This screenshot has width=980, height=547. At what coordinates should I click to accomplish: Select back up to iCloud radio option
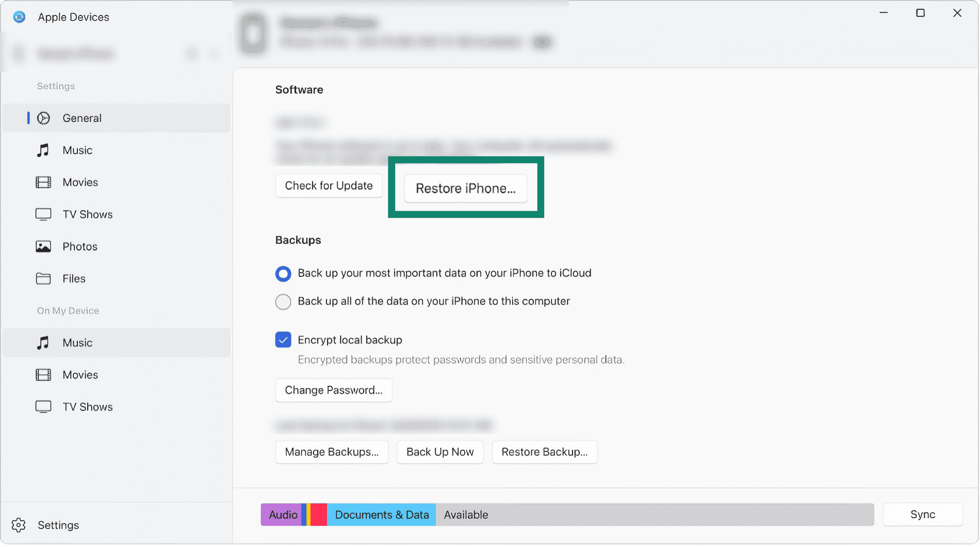click(x=283, y=273)
